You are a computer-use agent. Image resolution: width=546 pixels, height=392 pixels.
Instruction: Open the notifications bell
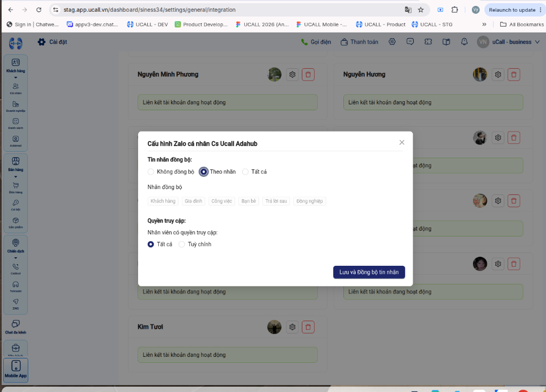click(x=464, y=42)
